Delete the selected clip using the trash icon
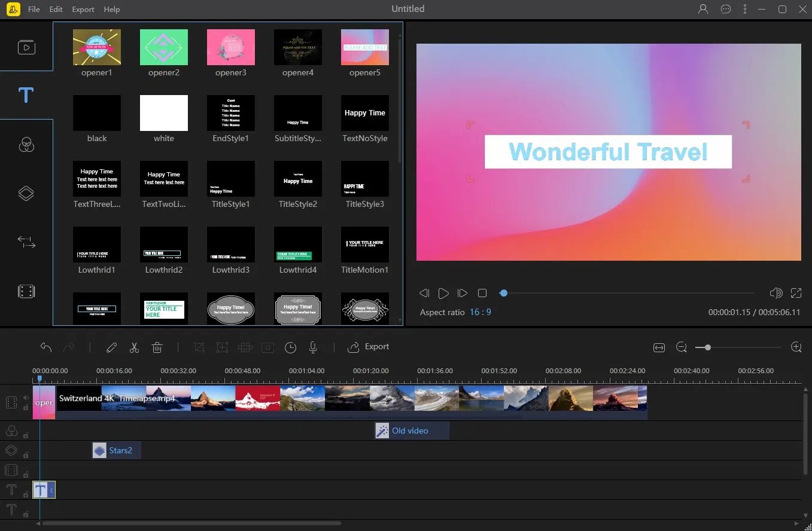This screenshot has height=531, width=812. (157, 347)
